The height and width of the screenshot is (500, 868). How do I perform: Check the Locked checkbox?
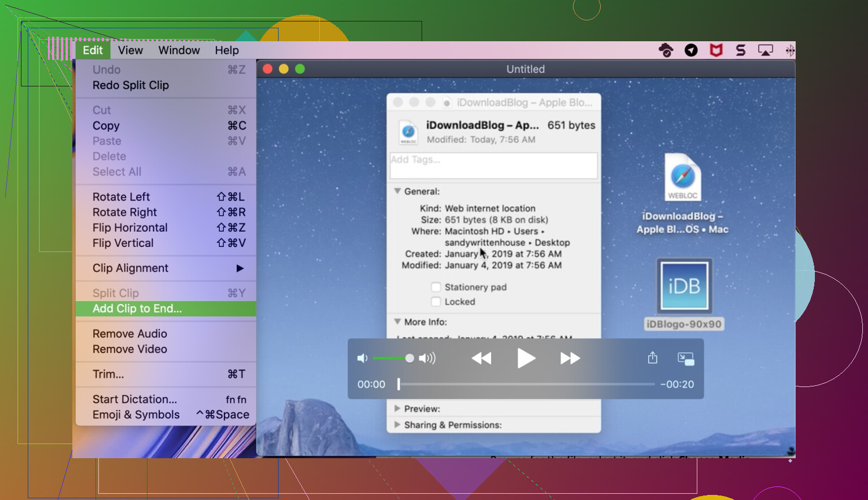click(436, 302)
